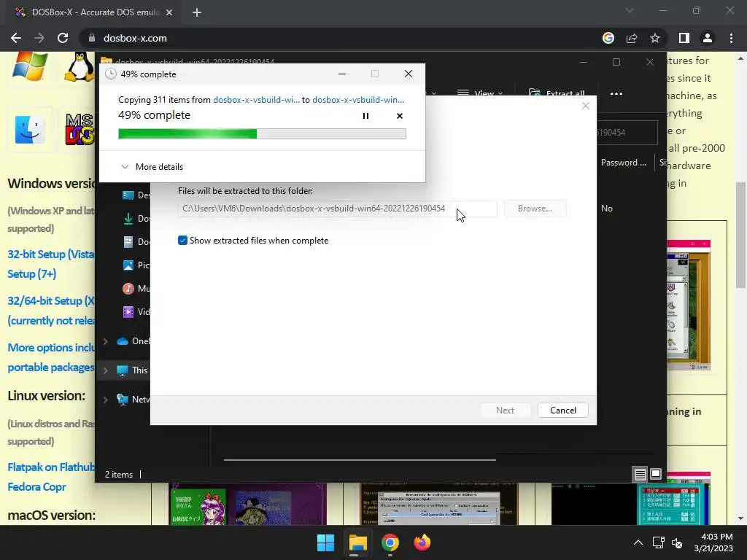This screenshot has height=560, width=747.
Task: Select the Downloads icon in Explorer sidebar
Action: [128, 219]
